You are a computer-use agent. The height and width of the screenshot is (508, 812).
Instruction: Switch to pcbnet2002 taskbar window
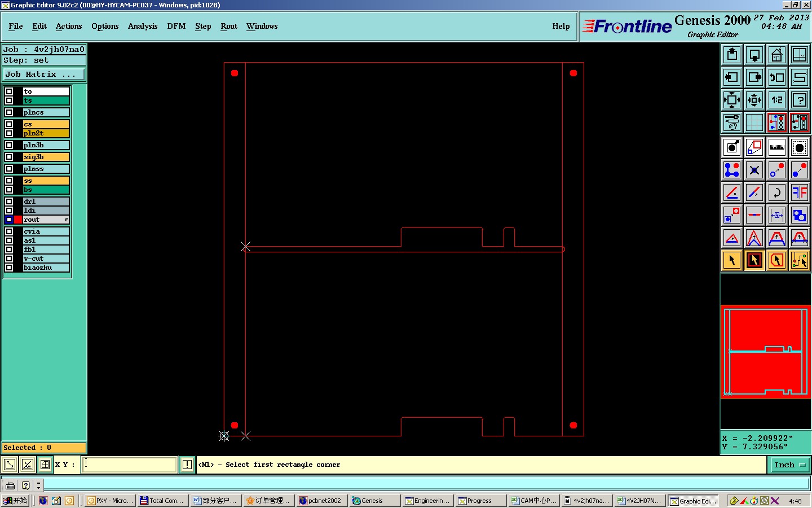pos(321,501)
